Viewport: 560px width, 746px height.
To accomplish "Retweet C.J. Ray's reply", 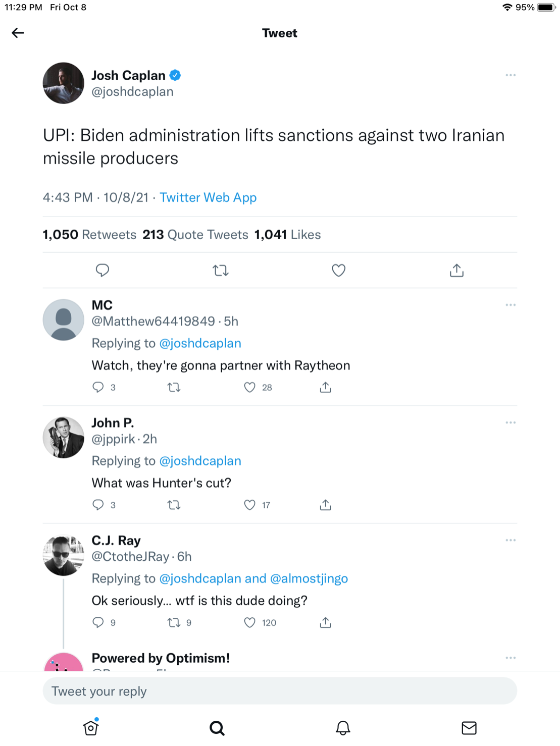I will (174, 622).
